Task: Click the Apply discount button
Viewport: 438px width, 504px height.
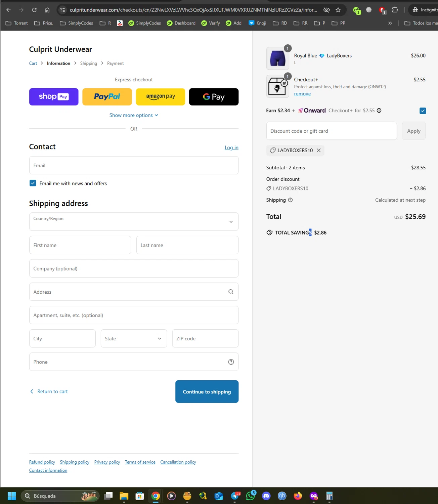Action: coord(414,131)
